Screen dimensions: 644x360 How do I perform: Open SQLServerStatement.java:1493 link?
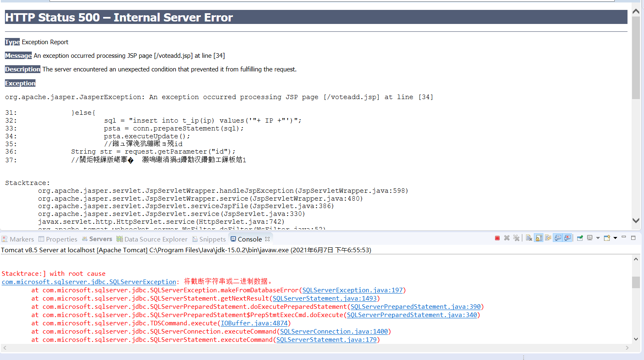coord(325,298)
